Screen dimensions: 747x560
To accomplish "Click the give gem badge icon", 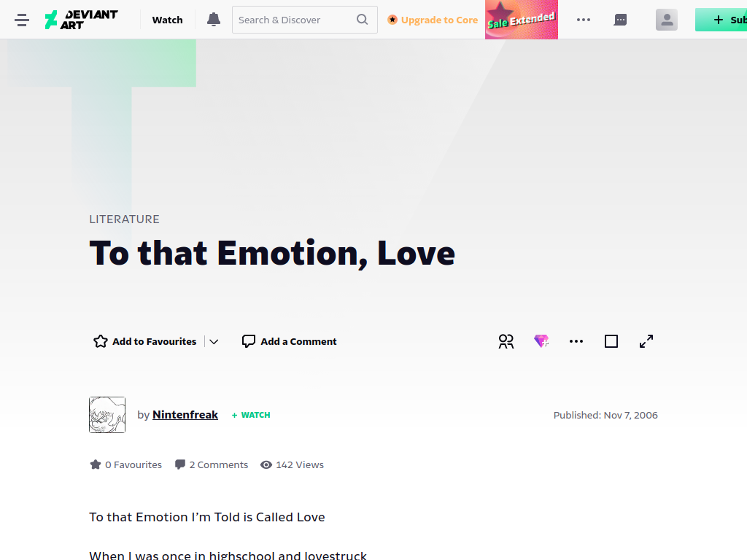I will coord(541,341).
